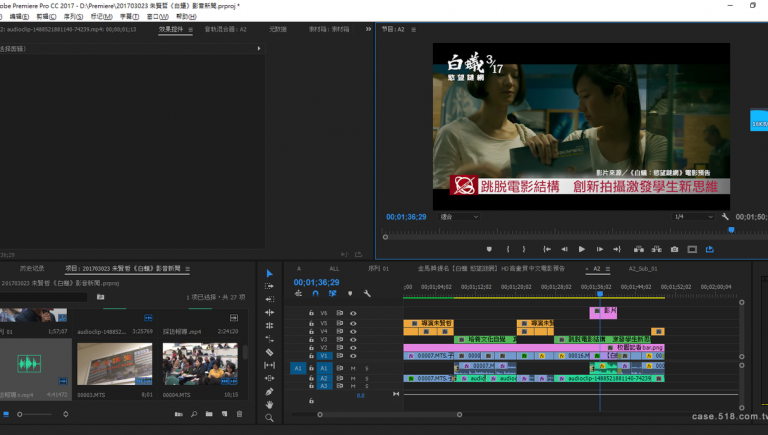768x435 pixels.
Task: Open A2 sequence tab menu
Action: click(608, 268)
